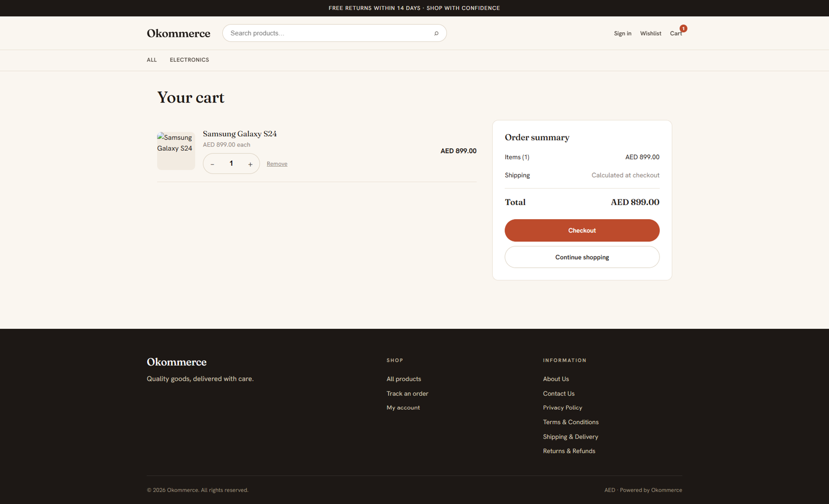The height and width of the screenshot is (504, 829).
Task: Proceed with the Checkout button
Action: [x=582, y=231]
